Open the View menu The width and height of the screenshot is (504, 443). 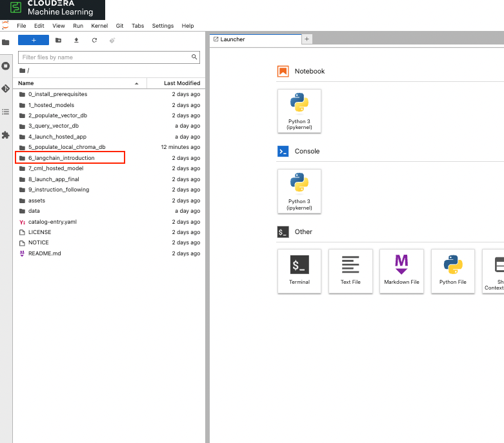click(x=59, y=26)
